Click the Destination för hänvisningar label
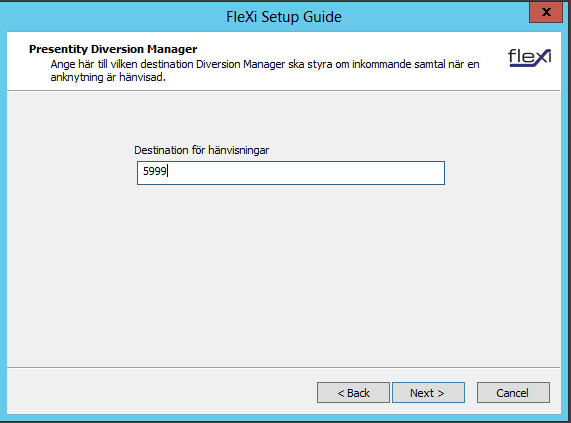571x423 pixels. coord(201,150)
